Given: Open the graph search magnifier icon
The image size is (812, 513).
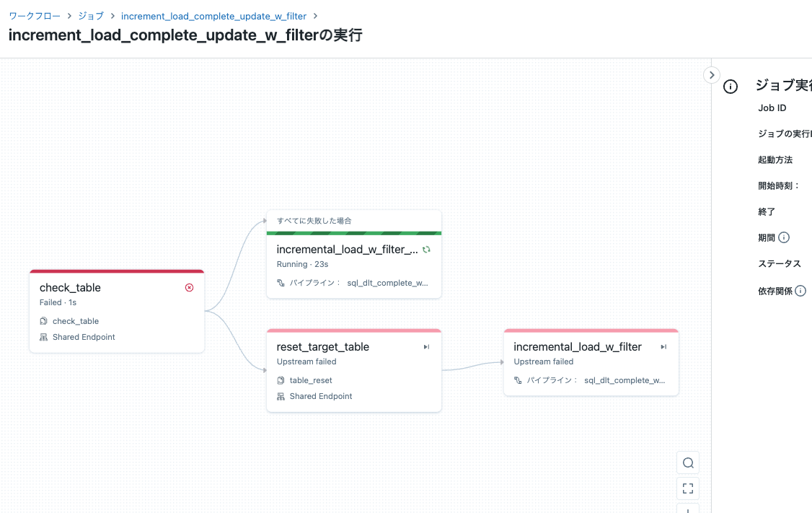Looking at the screenshot, I should (x=687, y=462).
